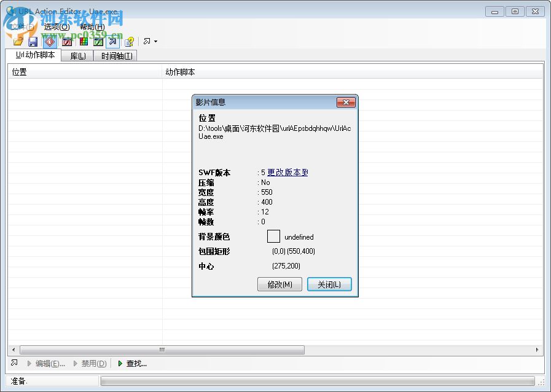Select the red SWF tool icon

[x=66, y=41]
